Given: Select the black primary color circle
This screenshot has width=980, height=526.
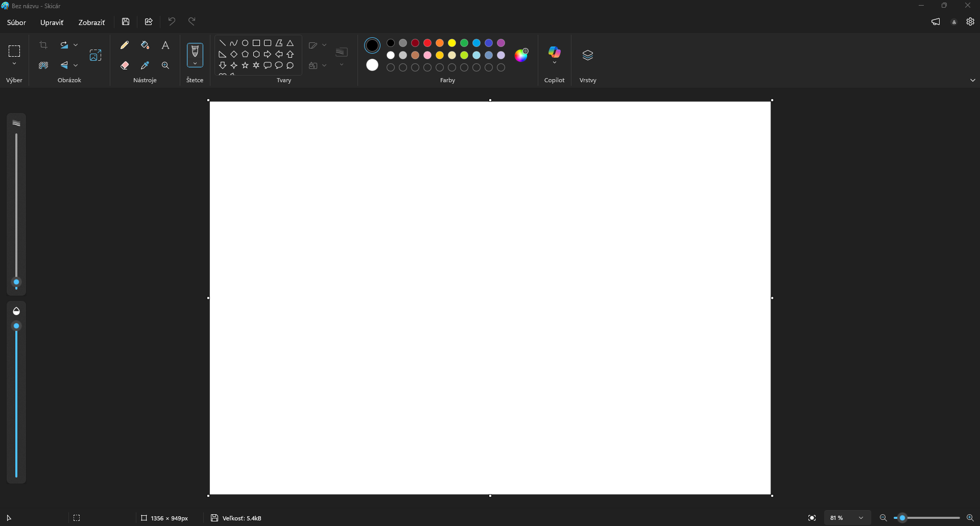Looking at the screenshot, I should pos(372,45).
